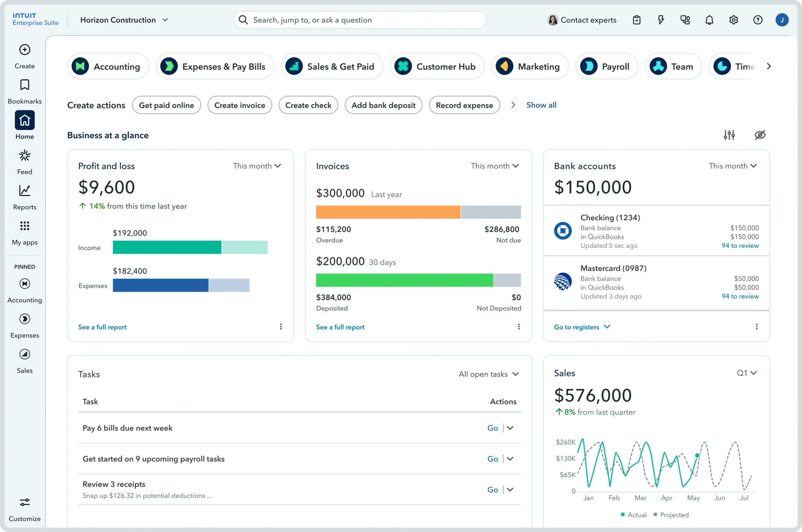Click the search magnifier icon
802x532 pixels.
243,20
